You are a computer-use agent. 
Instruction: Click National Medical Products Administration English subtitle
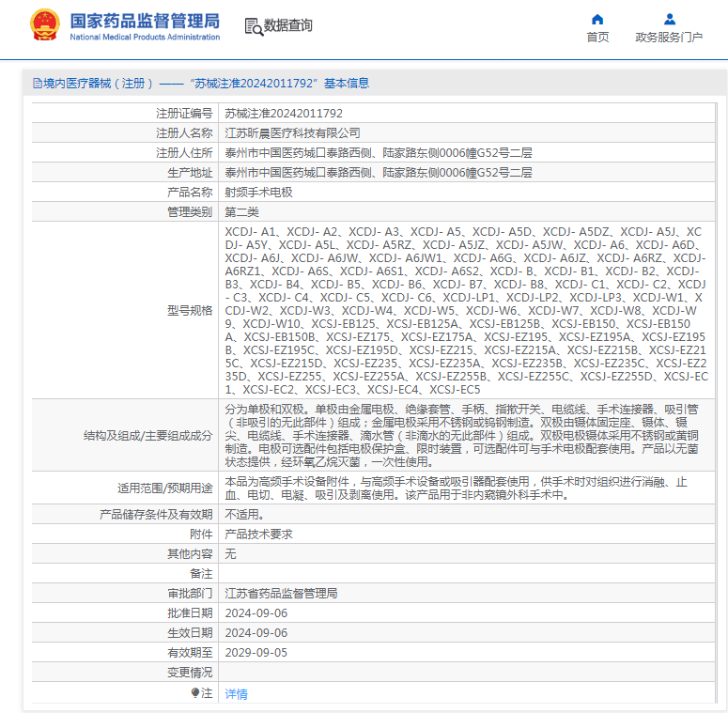(145, 38)
